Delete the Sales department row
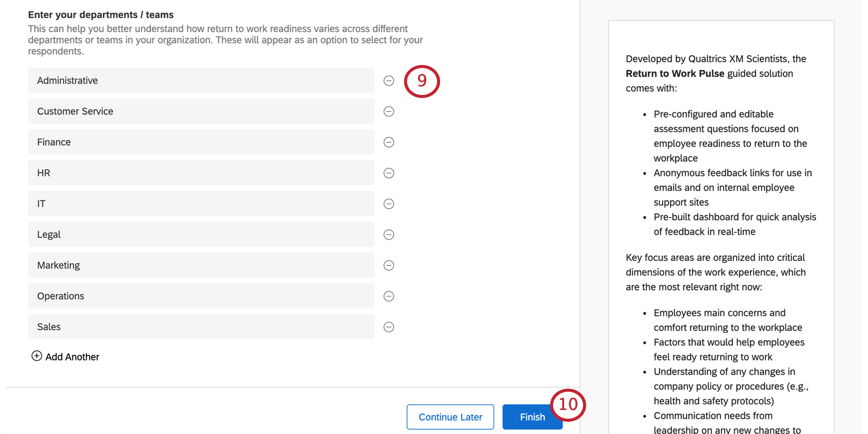Viewport: 868px width, 434px height. [x=389, y=327]
